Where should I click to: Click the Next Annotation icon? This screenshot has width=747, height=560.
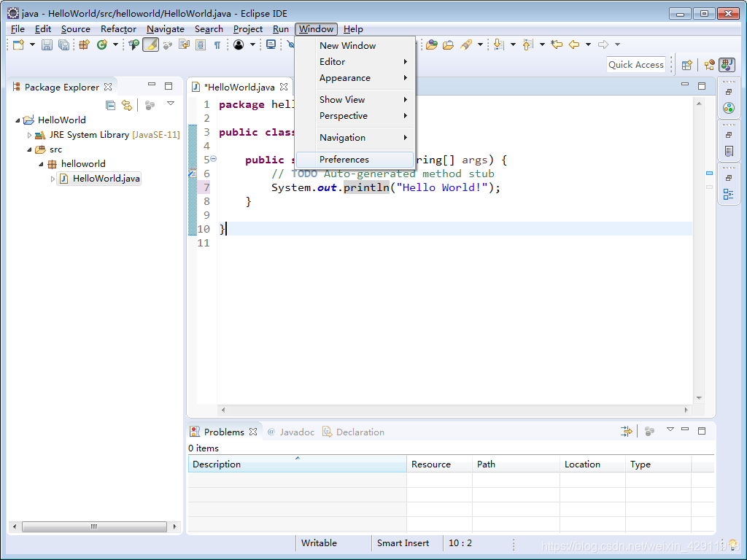[x=498, y=44]
